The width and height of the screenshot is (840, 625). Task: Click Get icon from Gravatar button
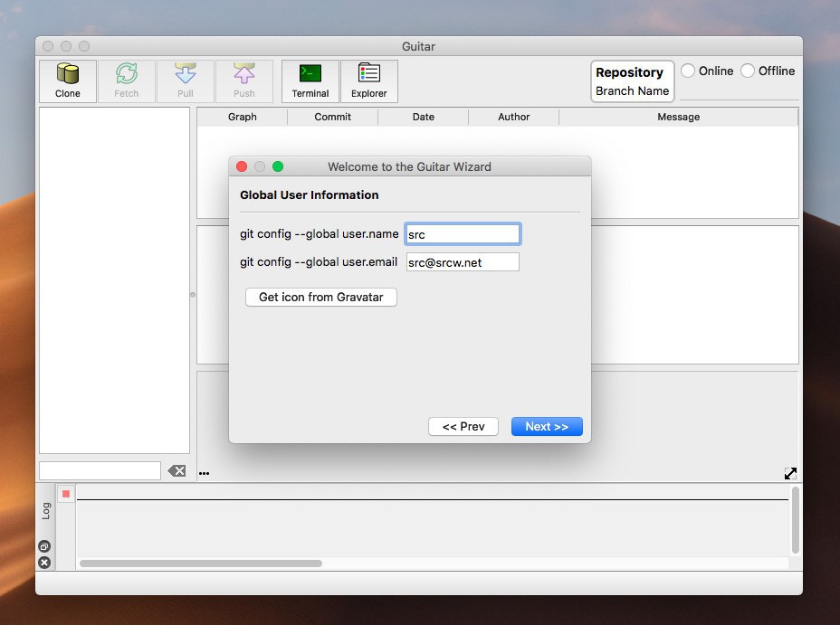pos(321,297)
